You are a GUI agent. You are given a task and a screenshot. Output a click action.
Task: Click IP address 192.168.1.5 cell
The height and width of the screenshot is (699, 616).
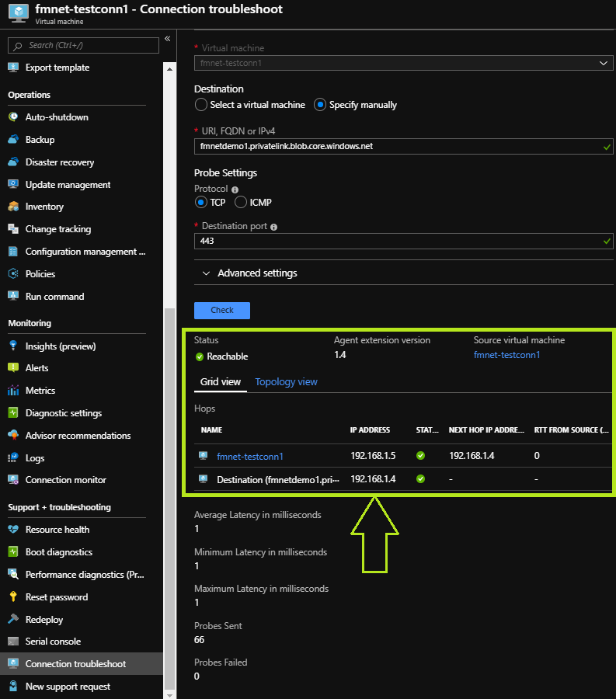click(x=373, y=456)
